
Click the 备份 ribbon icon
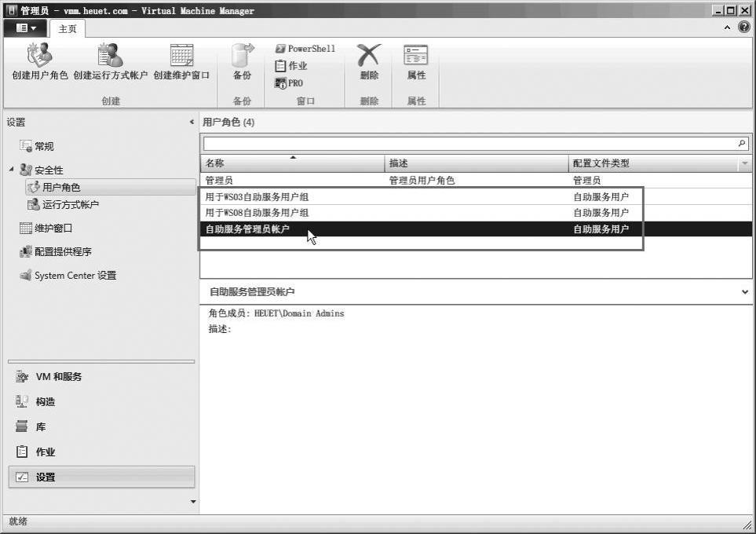(x=242, y=57)
